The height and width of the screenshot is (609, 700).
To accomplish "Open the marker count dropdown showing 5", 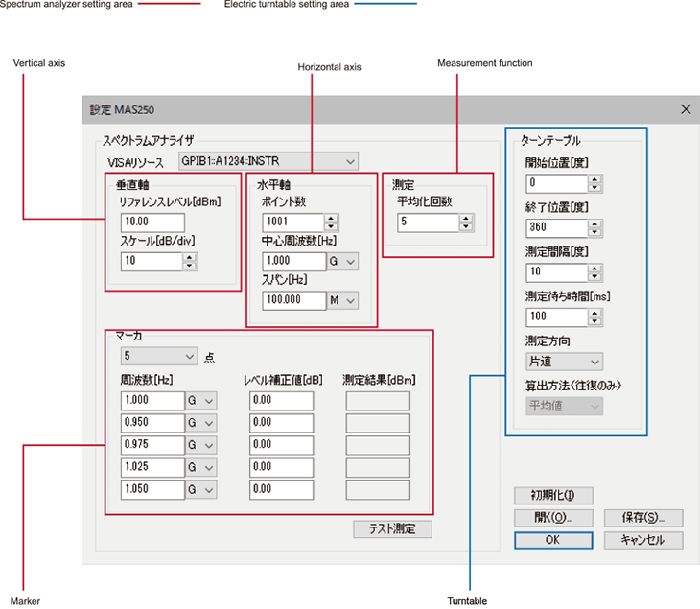I will click(159, 357).
